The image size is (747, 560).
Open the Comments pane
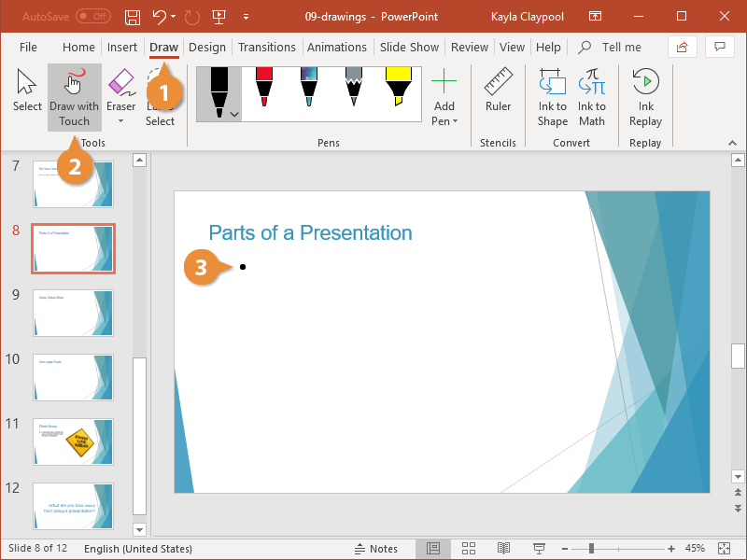719,48
